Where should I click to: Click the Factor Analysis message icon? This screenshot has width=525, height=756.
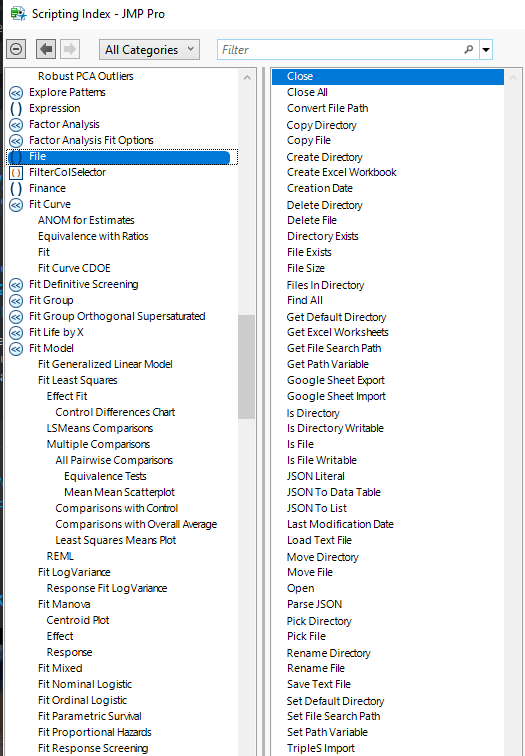16,125
